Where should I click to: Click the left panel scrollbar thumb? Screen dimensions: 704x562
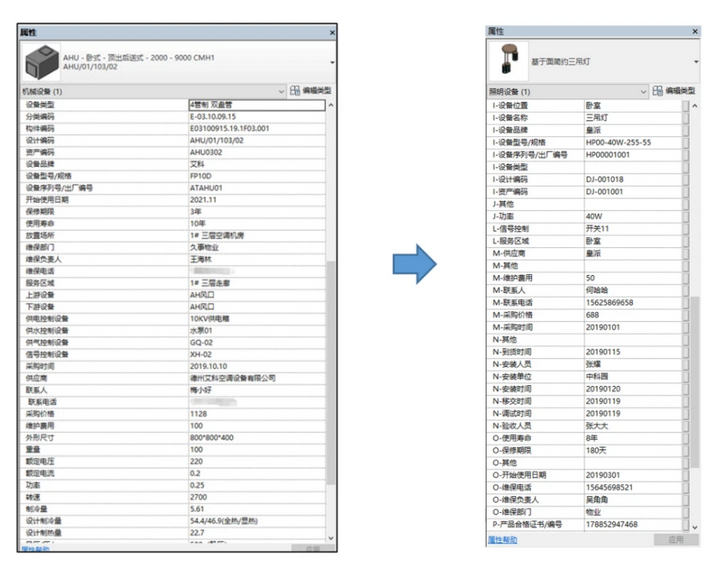(331, 373)
